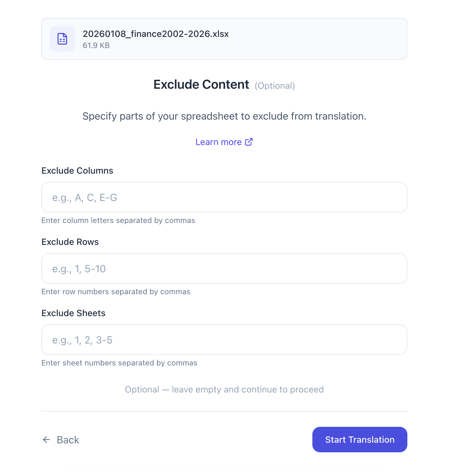The image size is (476, 472).
Task: Click the 'Enter sheet numbers separated by commas' hint
Action: click(x=119, y=363)
